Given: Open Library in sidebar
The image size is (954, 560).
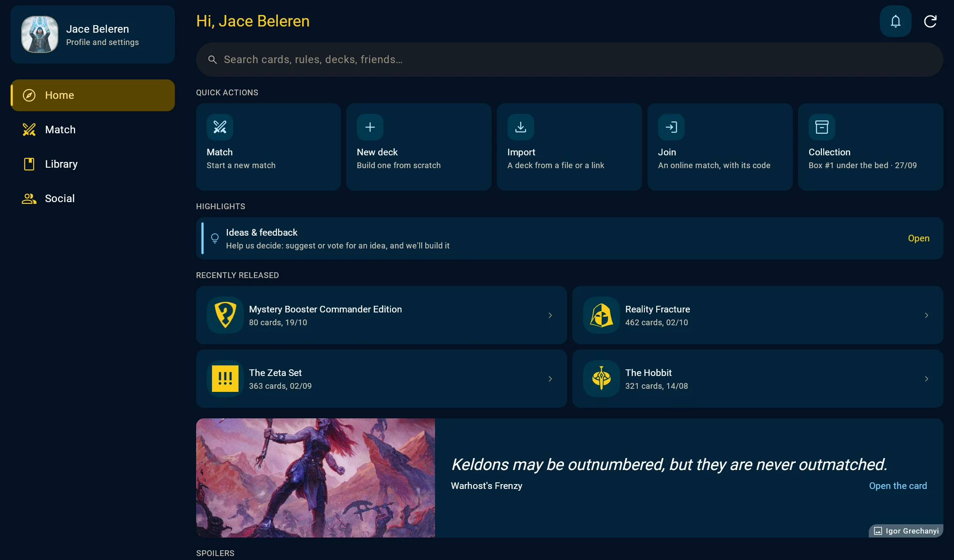Looking at the screenshot, I should click(93, 164).
